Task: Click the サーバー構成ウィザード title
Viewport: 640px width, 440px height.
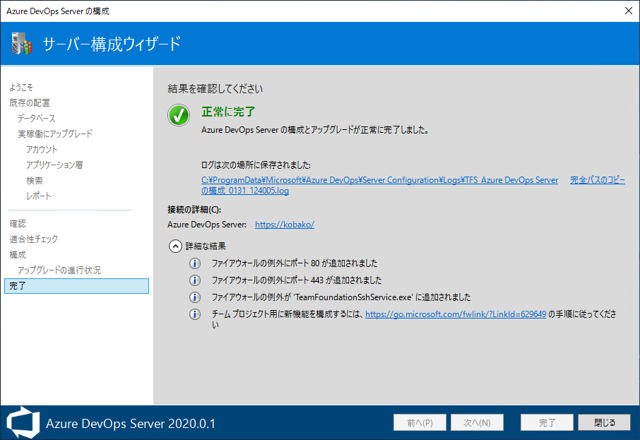Action: (x=111, y=44)
